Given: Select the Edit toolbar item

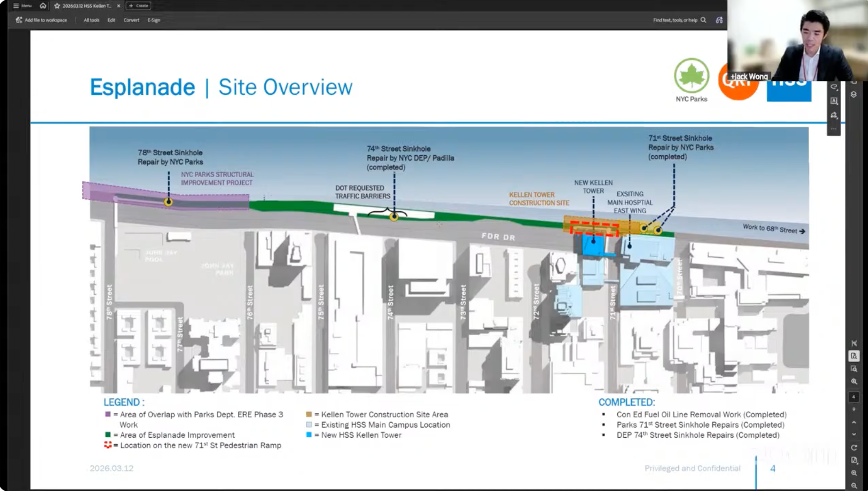Looking at the screenshot, I should [111, 20].
